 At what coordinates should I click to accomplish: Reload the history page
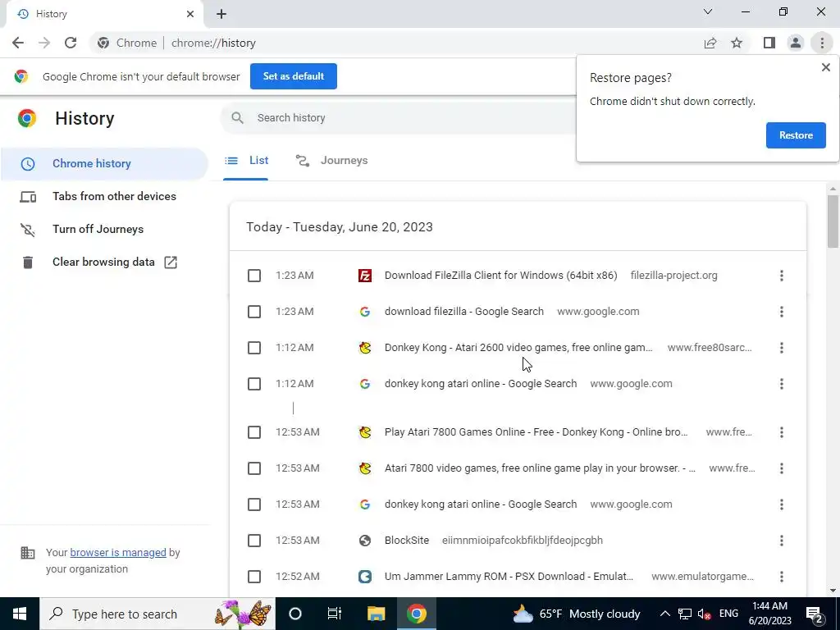click(71, 43)
